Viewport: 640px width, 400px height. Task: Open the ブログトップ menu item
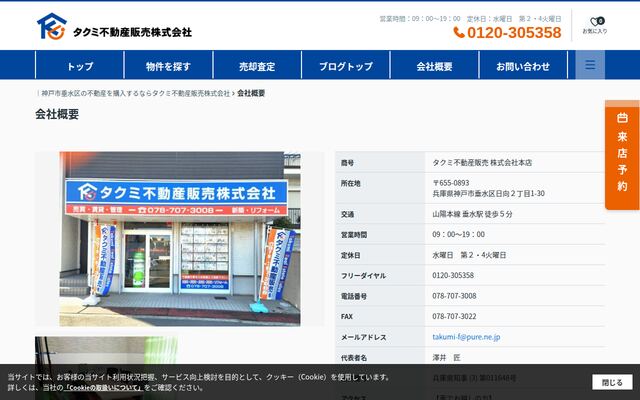pos(346,66)
